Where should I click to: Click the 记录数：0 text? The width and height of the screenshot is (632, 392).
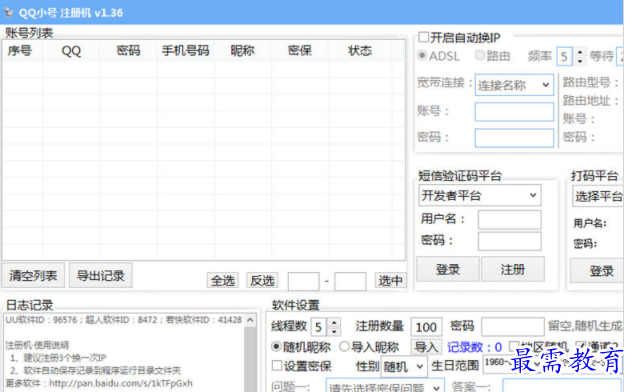(474, 347)
